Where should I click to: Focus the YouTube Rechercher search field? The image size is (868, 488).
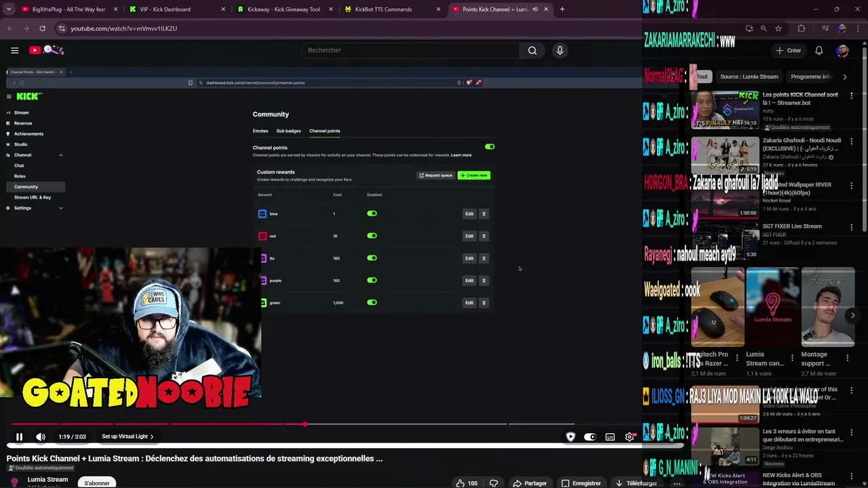pos(410,50)
